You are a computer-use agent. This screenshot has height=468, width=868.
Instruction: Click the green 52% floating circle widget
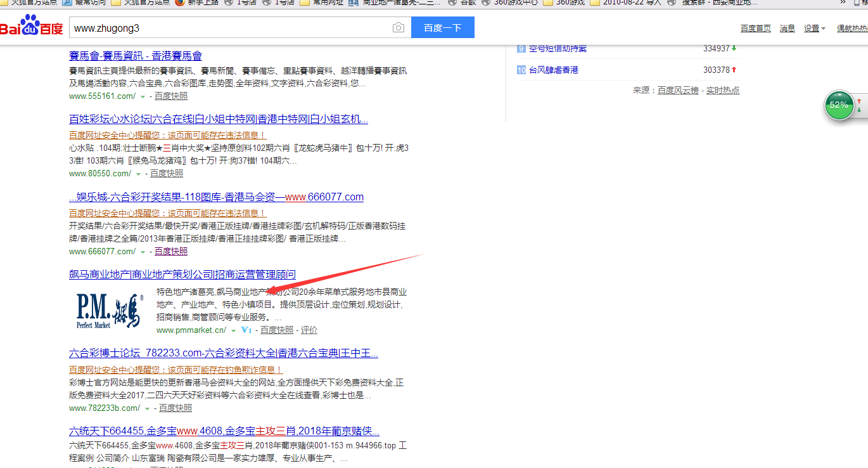point(839,105)
